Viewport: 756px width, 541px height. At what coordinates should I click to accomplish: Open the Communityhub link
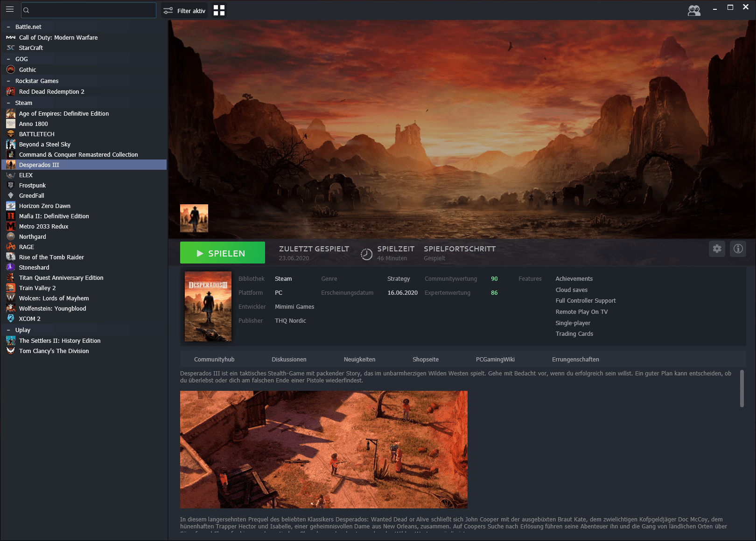214,360
